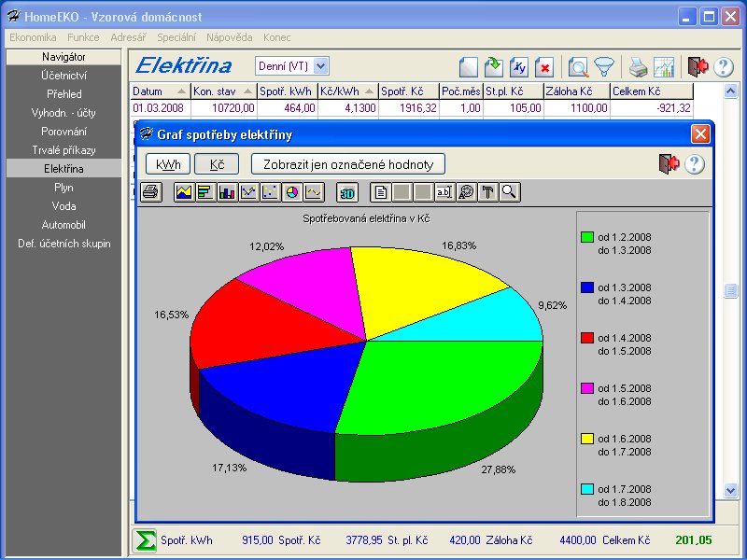Click magenta legend swatch for 1.5.2008
The width and height of the screenshot is (747, 560).
587,388
